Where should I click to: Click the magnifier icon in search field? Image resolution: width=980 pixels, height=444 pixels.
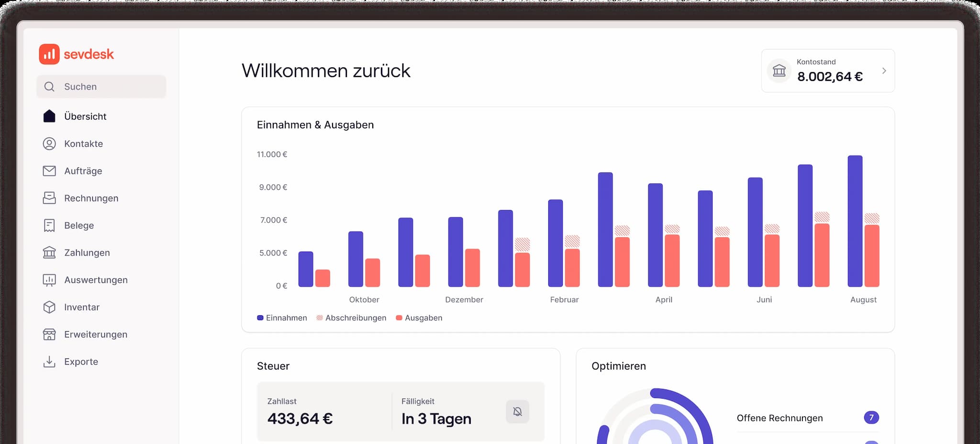49,87
